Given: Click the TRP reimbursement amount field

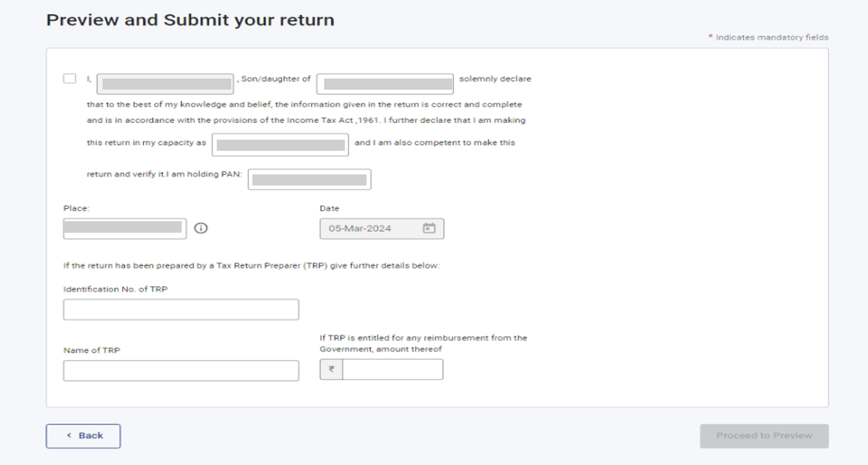Looking at the screenshot, I should [393, 369].
